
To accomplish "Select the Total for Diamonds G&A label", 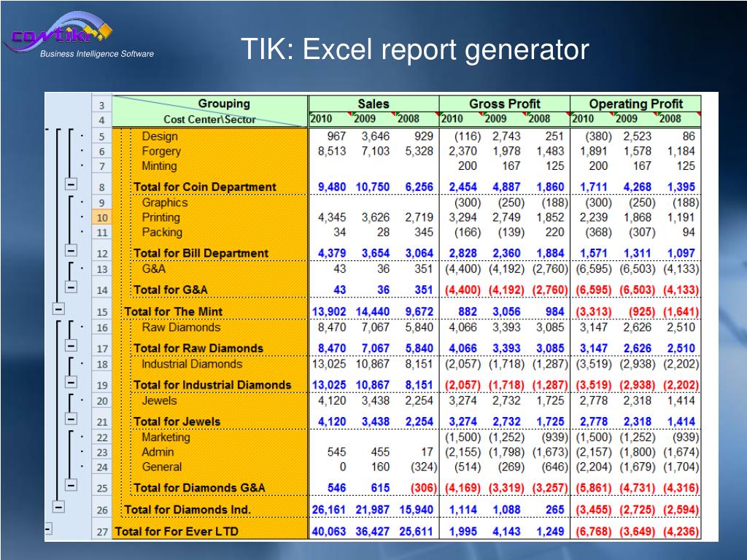I will (x=199, y=488).
